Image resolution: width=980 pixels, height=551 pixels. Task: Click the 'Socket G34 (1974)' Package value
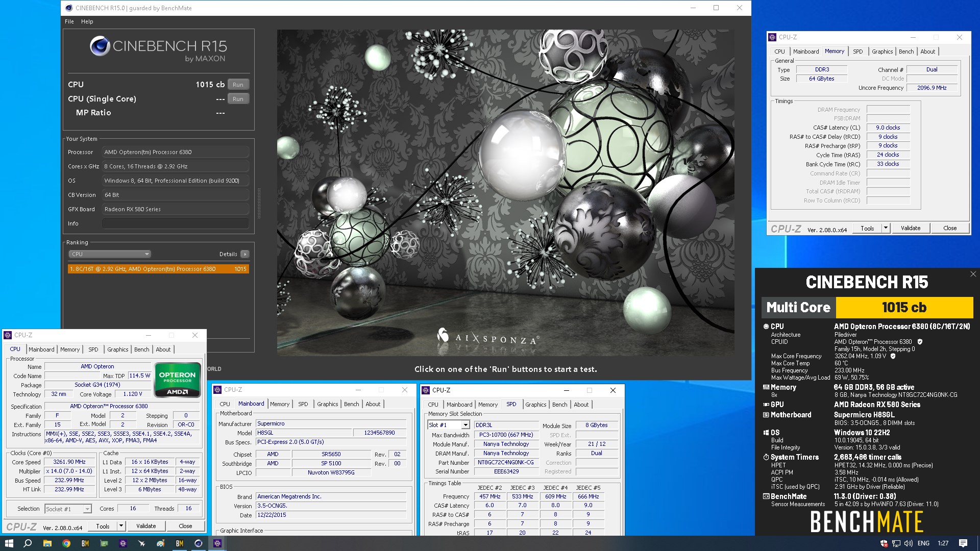[97, 385]
